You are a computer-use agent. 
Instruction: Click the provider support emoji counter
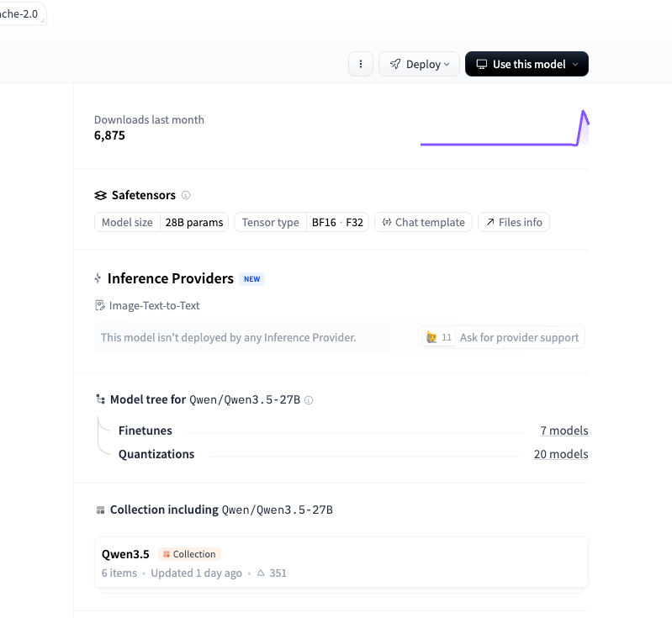438,338
